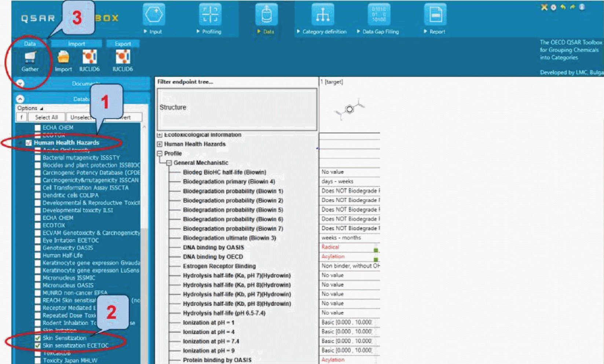
Task: Uncheck the Skin Sensitization database
Action: pyautogui.click(x=37, y=338)
